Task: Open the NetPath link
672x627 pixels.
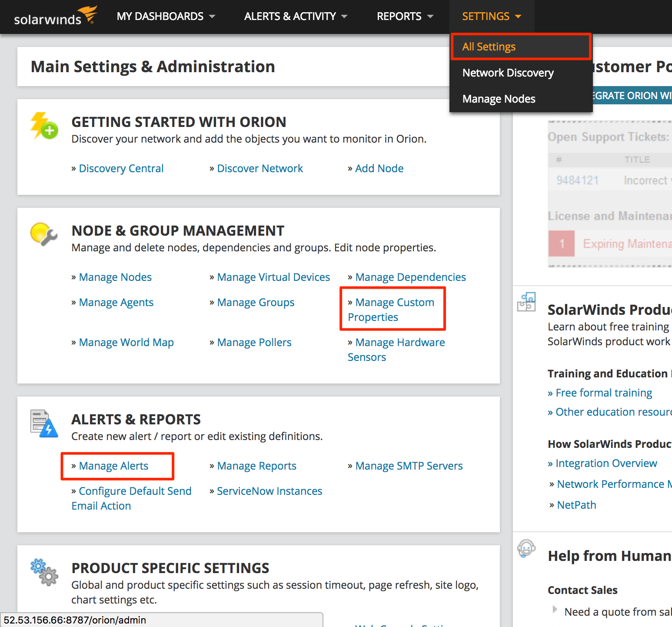Action: 576,505
